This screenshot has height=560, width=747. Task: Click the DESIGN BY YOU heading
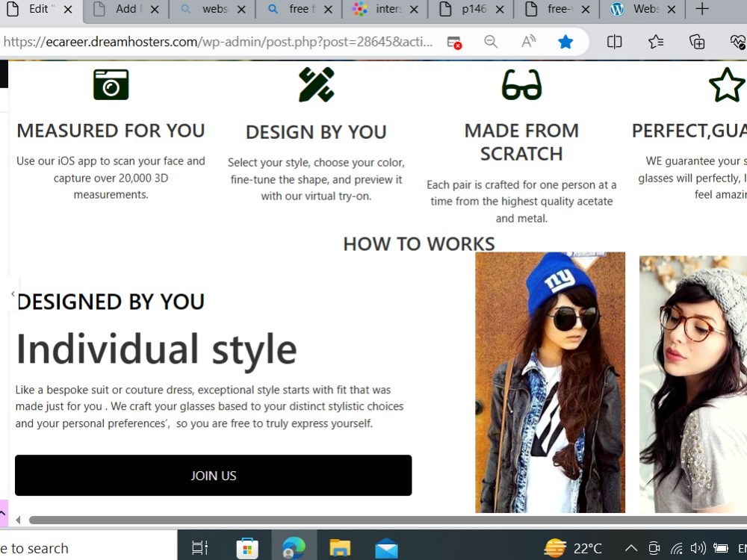click(316, 132)
